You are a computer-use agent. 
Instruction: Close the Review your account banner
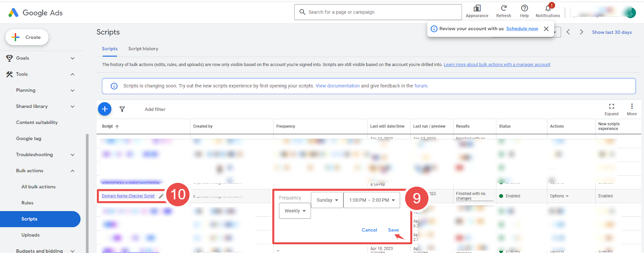click(x=546, y=29)
